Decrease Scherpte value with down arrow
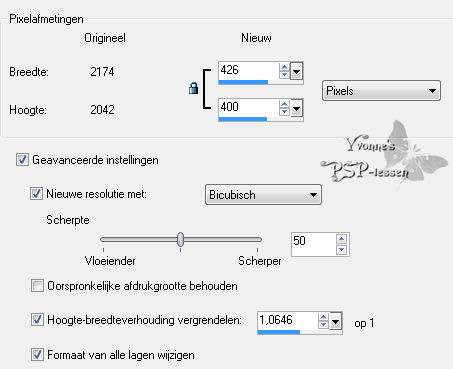This screenshot has width=453, height=369. pyautogui.click(x=342, y=250)
